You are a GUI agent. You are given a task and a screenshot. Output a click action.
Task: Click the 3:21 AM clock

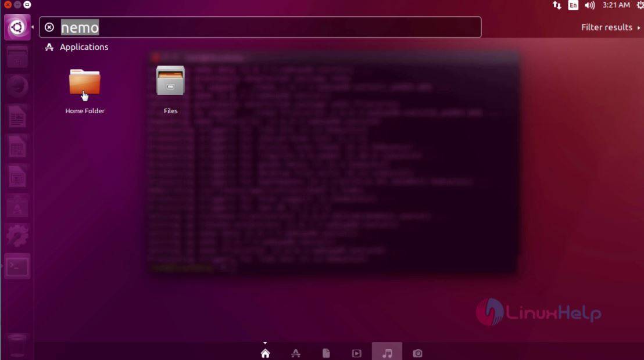616,5
